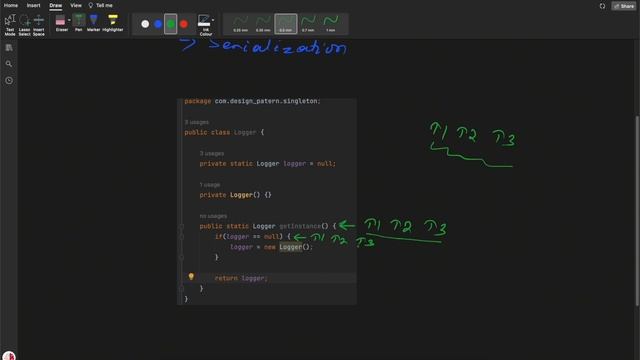Click the pasted Logger code image

267,201
